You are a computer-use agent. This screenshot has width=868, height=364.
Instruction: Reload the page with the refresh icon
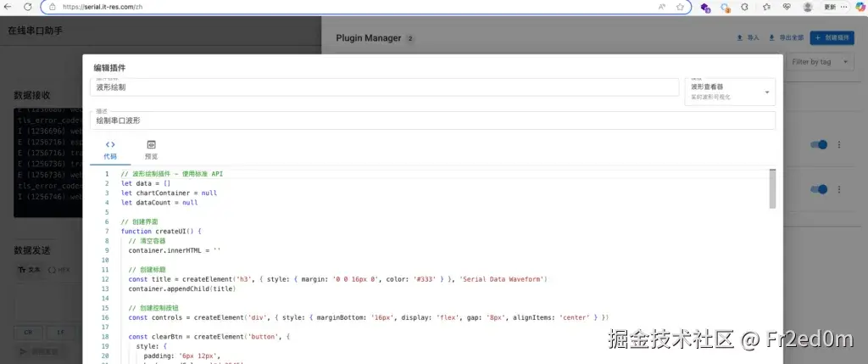pyautogui.click(x=28, y=7)
